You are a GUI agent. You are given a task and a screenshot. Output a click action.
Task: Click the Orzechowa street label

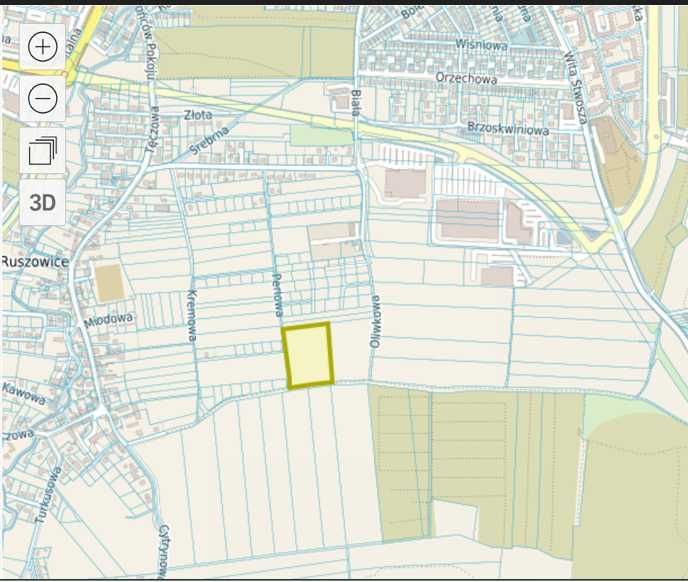coord(466,78)
